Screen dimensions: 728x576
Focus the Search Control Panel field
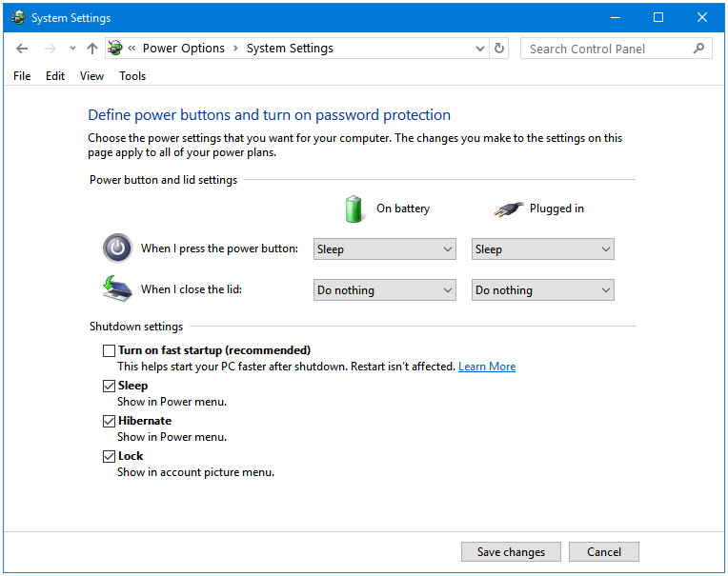[608, 49]
